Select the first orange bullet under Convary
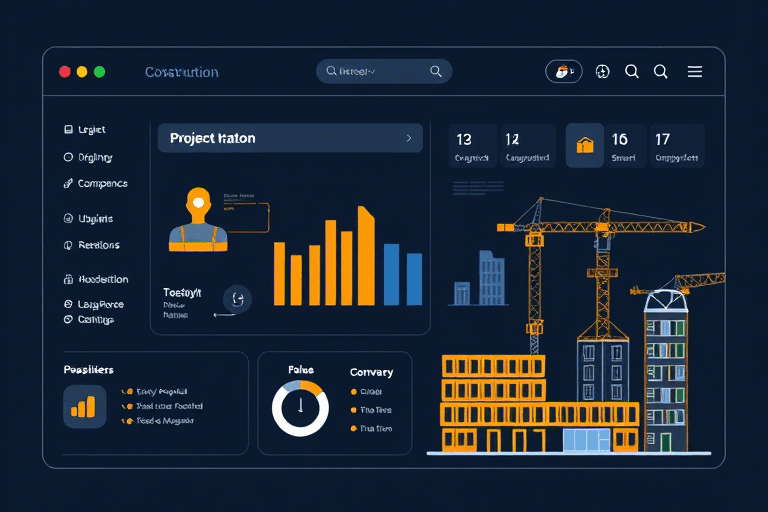The height and width of the screenshot is (512, 768). [x=354, y=392]
